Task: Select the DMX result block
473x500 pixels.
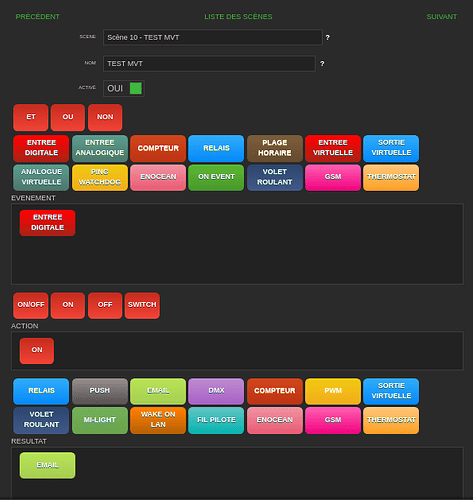Action: (216, 391)
